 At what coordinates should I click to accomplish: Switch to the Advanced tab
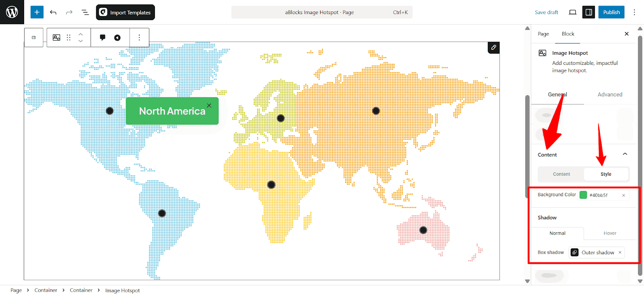(610, 94)
